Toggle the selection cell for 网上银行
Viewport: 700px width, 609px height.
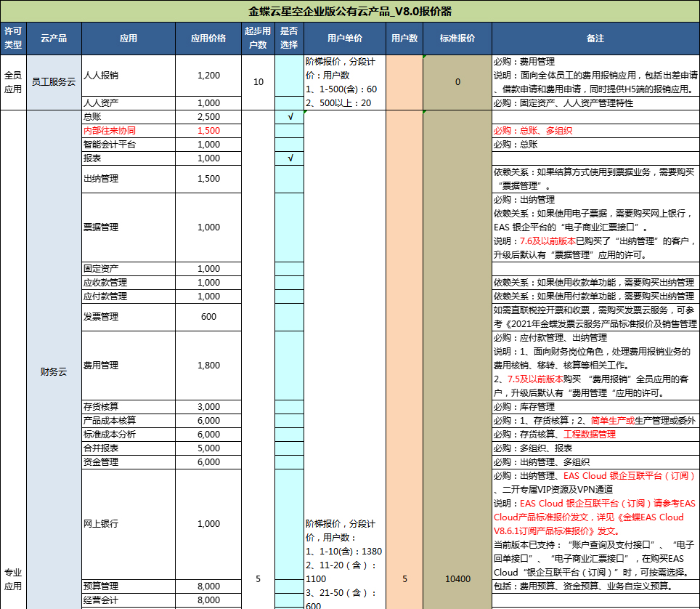(x=289, y=524)
